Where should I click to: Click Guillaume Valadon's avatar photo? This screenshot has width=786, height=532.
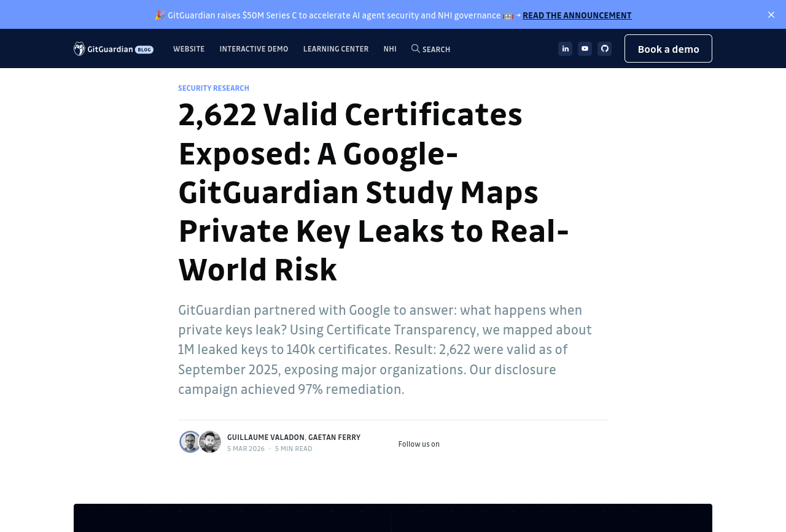tap(190, 442)
